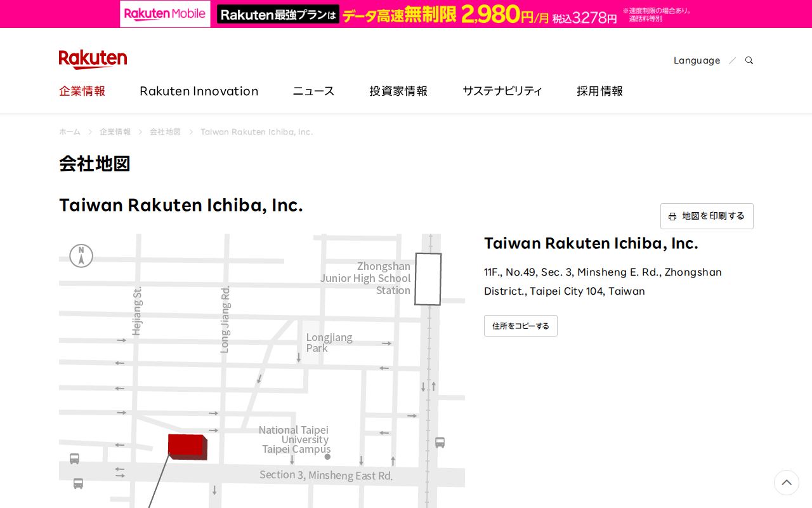
Task: Click the Language link
Action: pyautogui.click(x=697, y=60)
